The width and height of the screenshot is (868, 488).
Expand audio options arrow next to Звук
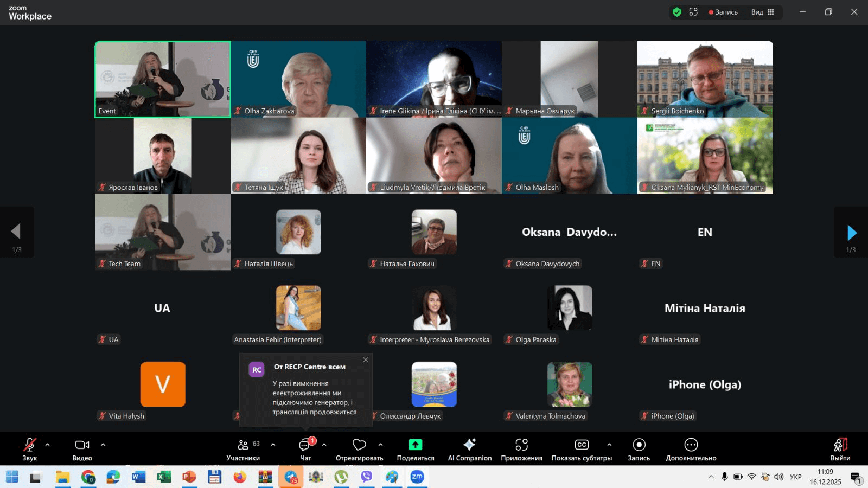click(x=48, y=445)
